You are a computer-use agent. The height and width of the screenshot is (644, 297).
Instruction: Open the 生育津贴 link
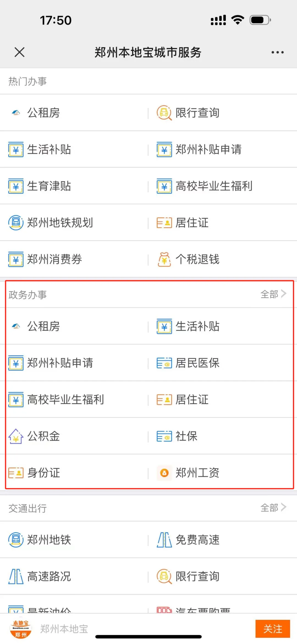[x=49, y=186]
